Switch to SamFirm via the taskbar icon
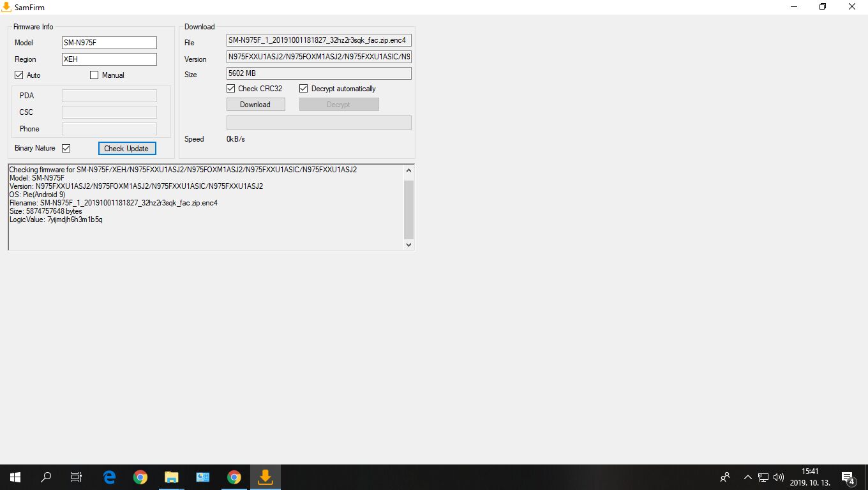Screen dimensions: 868x490 point(266,477)
